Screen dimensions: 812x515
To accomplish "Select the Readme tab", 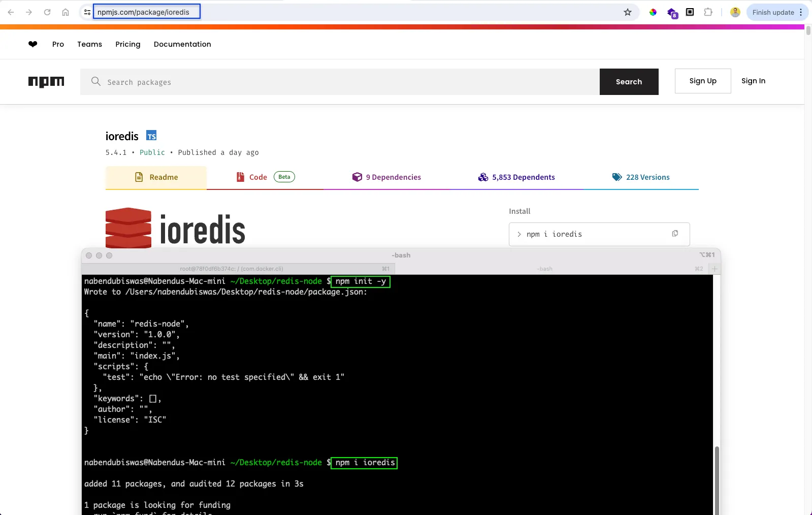I will [156, 177].
